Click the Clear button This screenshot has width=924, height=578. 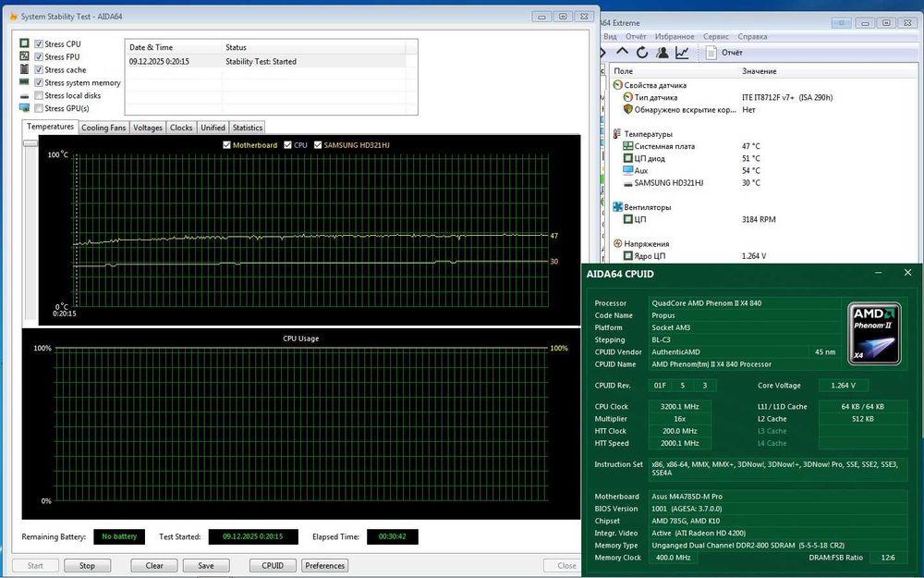[x=154, y=566]
